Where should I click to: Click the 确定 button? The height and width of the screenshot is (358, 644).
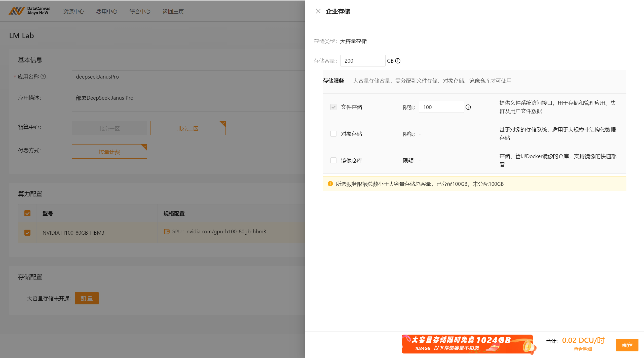[x=627, y=345]
